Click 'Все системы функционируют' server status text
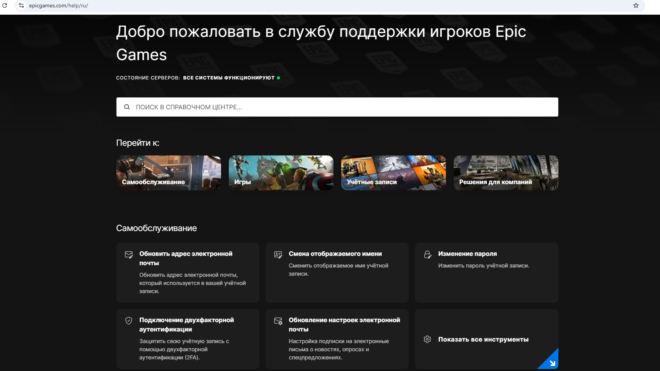The image size is (660, 371). [229, 78]
